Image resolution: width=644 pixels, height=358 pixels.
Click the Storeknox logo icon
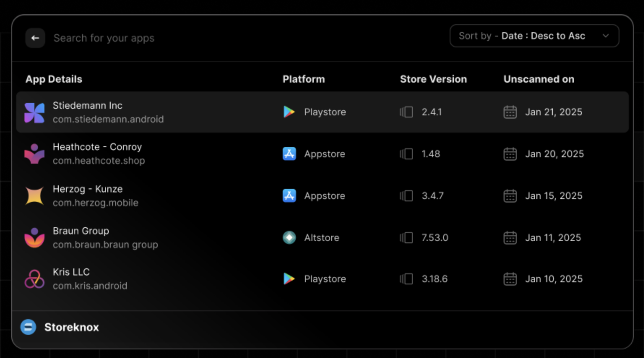28,327
